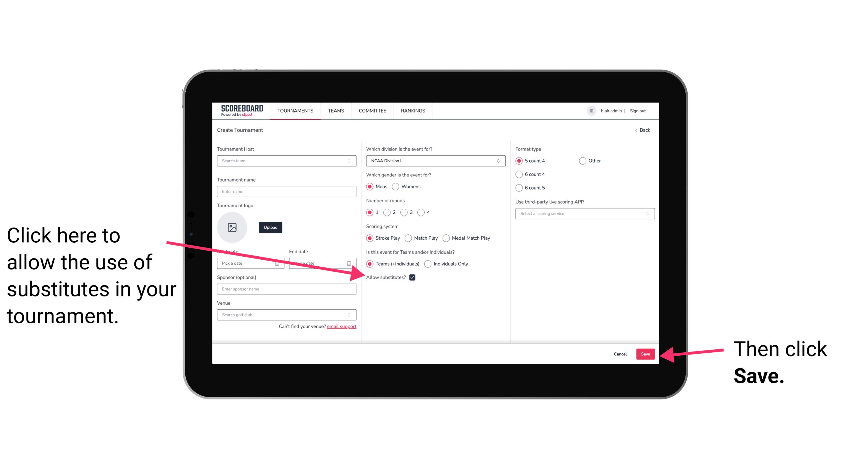Click the End date calendar icon

[x=351, y=263]
